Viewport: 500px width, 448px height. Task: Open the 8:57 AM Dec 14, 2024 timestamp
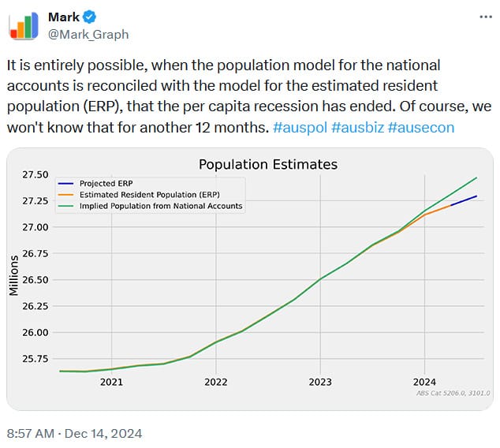tap(74, 433)
